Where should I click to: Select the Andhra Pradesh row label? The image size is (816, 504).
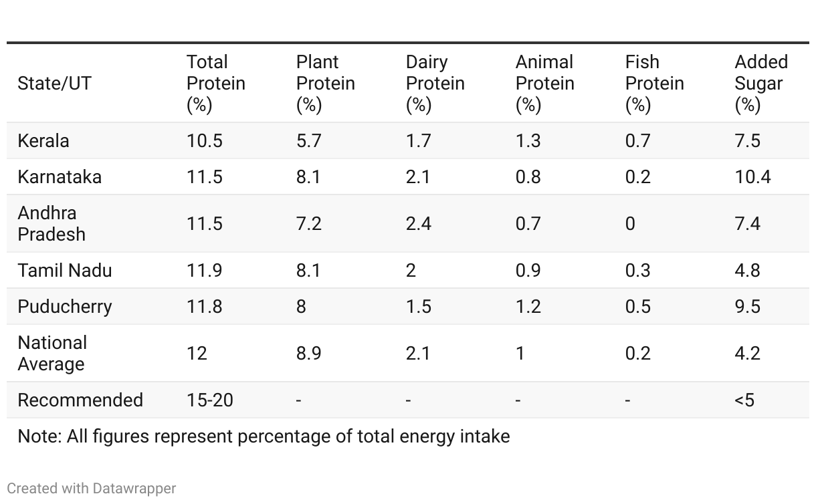coord(52,223)
